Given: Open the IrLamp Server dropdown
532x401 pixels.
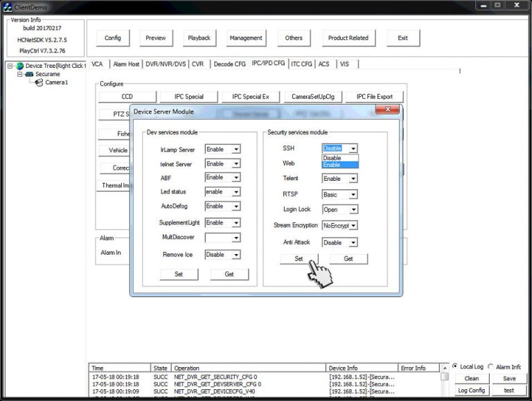Looking at the screenshot, I should point(236,150).
